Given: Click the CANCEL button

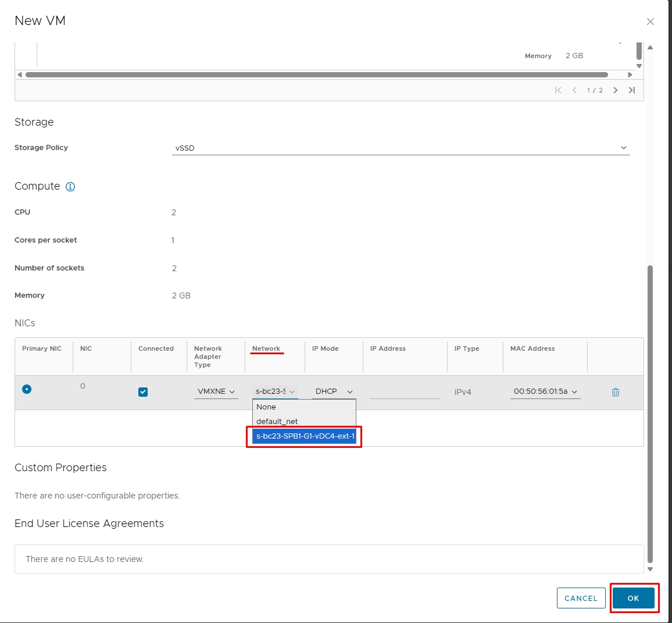Looking at the screenshot, I should (581, 598).
